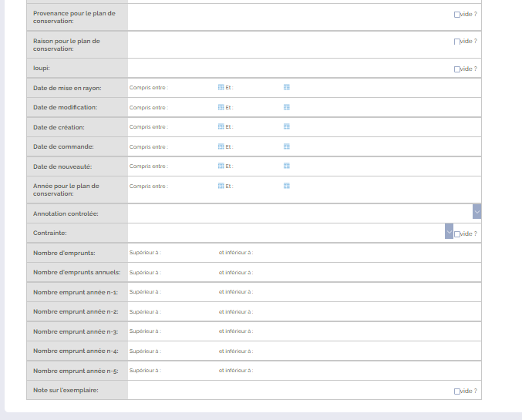Open start calendar for Date de modification
The image size is (522, 420).
coord(221,107)
